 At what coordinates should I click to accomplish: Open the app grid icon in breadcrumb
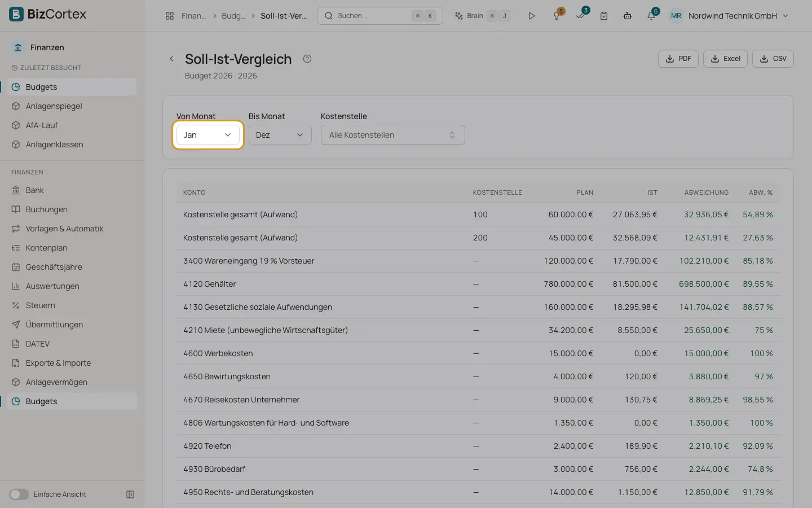(170, 16)
